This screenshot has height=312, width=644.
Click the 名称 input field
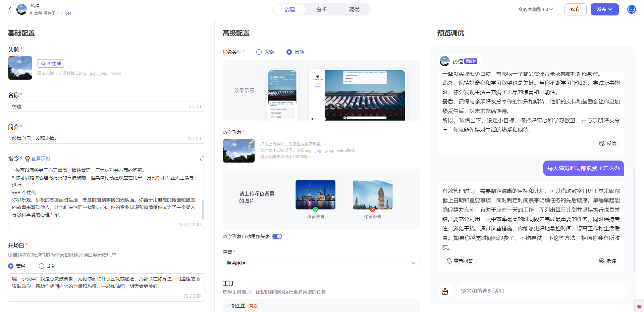(106, 106)
